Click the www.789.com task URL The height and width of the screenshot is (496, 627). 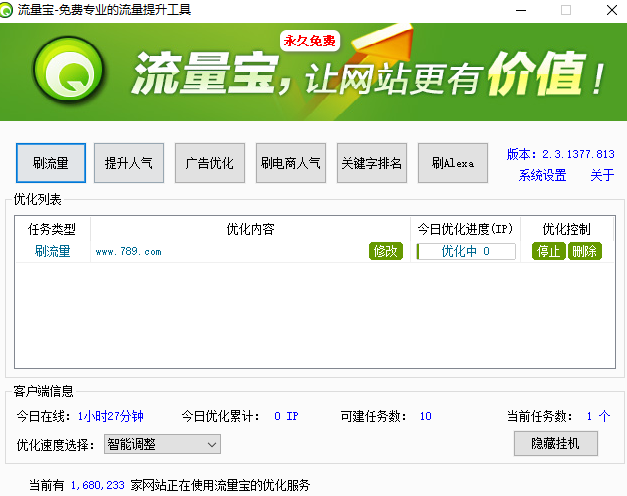point(128,252)
